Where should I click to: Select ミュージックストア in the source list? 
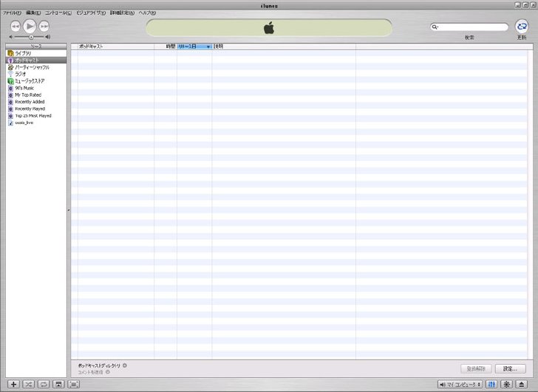pos(36,81)
